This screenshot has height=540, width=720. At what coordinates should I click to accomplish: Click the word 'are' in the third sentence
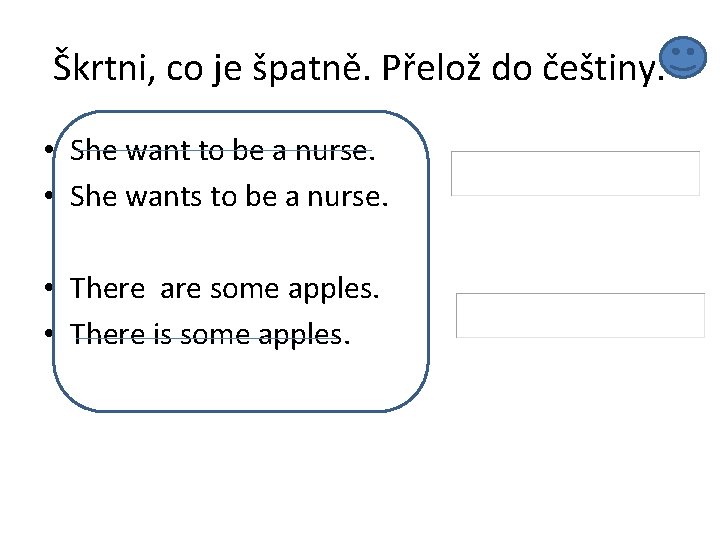coord(180,289)
